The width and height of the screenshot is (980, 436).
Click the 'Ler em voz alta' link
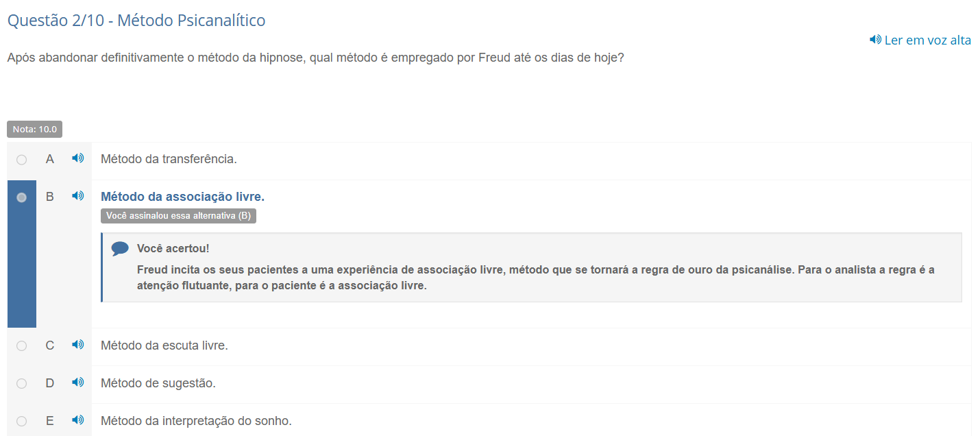coord(927,40)
